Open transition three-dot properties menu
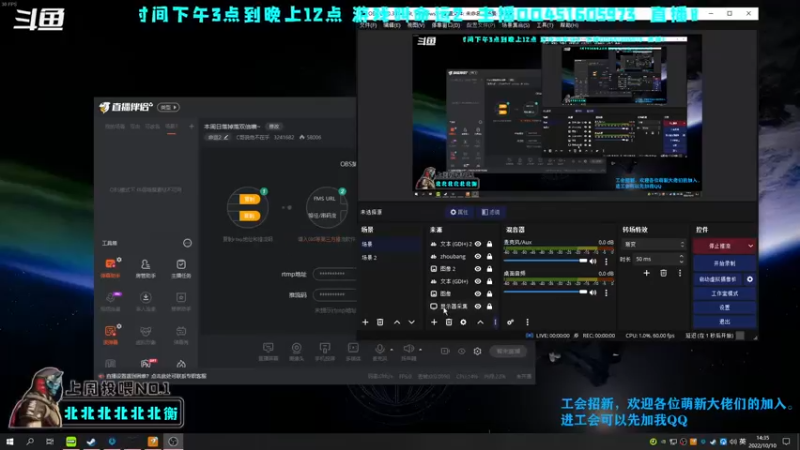The width and height of the screenshot is (800, 450). (x=680, y=273)
